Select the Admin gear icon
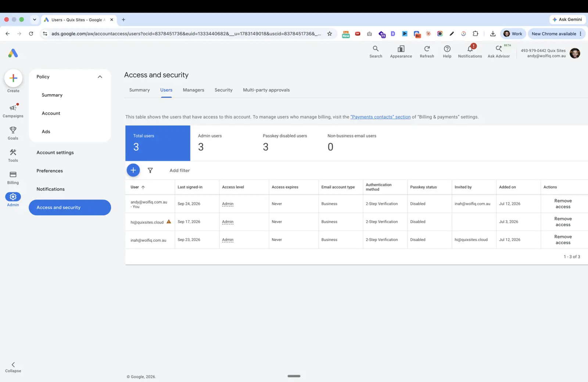The image size is (588, 382). coord(13,197)
